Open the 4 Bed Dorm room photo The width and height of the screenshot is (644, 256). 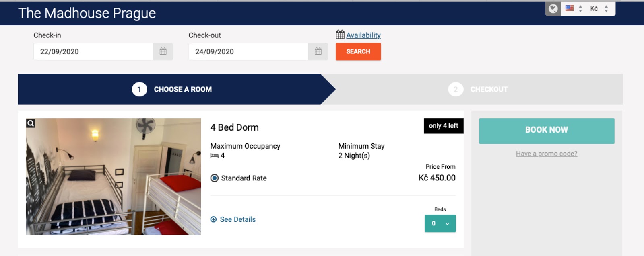(x=114, y=176)
